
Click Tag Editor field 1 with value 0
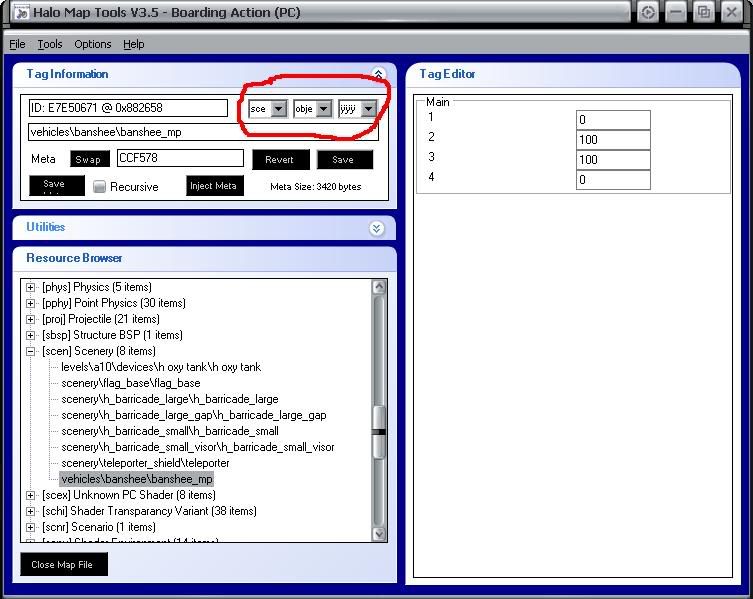613,120
